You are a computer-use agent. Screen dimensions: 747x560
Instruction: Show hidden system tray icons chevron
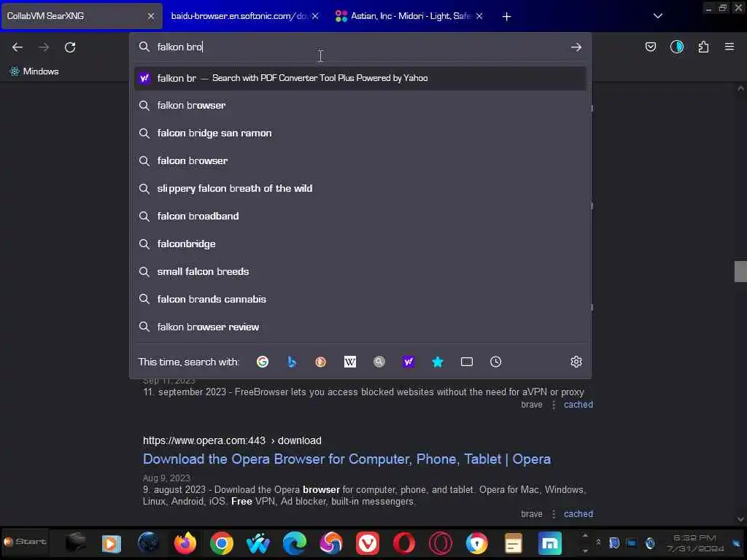pos(598,542)
